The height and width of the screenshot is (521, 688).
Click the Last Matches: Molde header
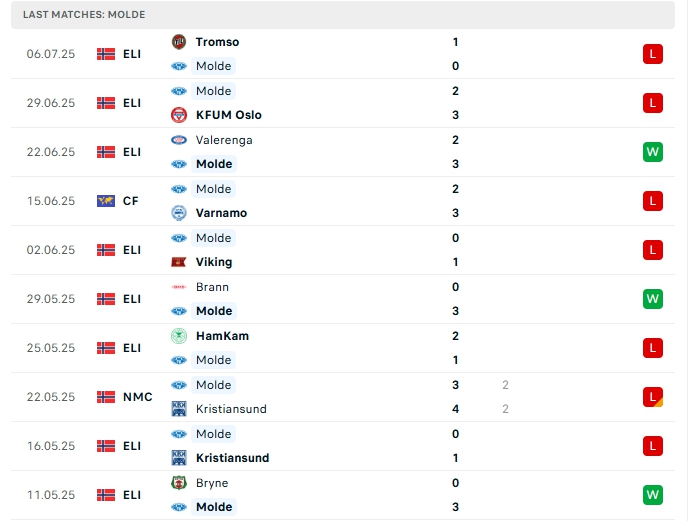[85, 15]
